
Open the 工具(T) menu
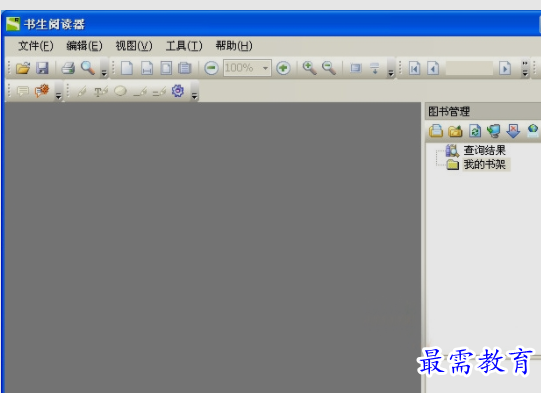pyautogui.click(x=184, y=46)
